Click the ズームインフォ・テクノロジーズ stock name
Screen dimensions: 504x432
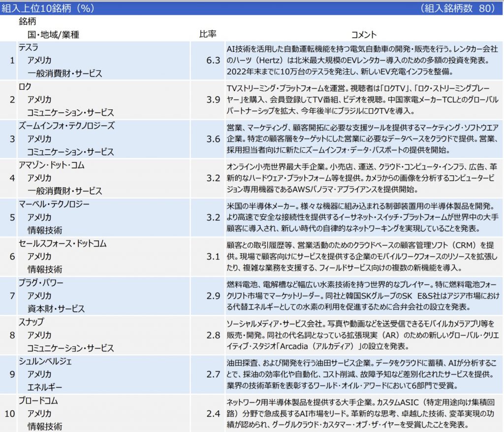coord(66,126)
